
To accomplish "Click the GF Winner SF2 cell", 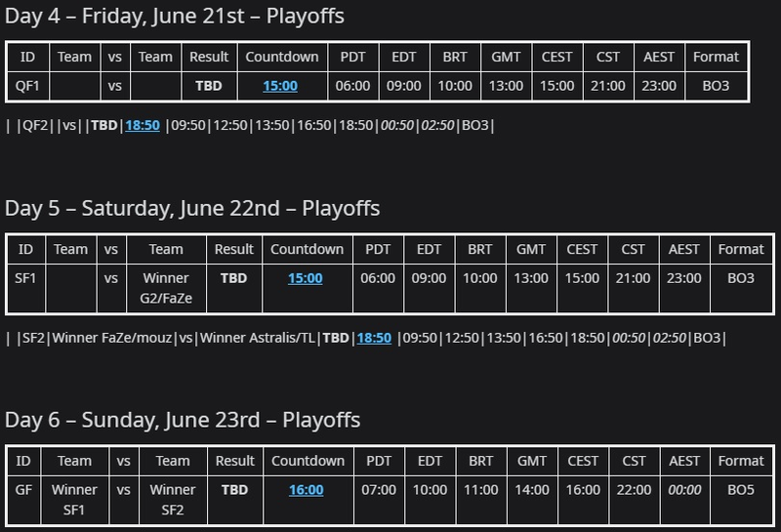I will [173, 500].
